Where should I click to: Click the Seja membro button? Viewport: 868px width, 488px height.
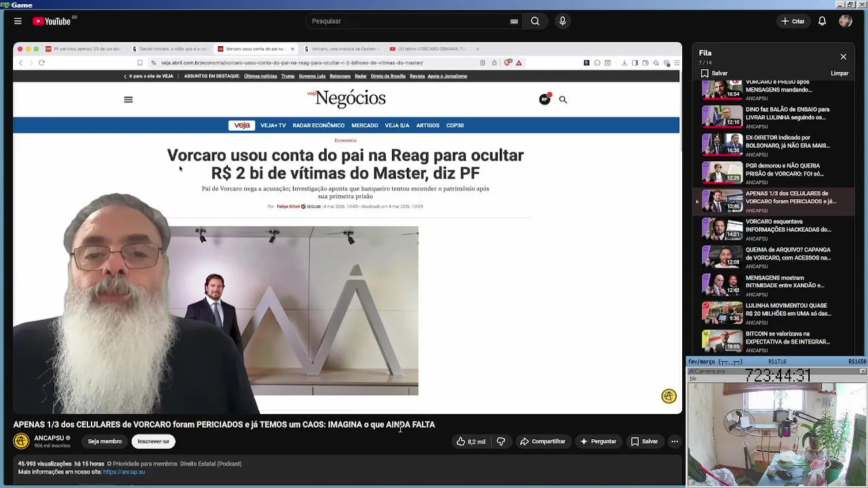pos(105,441)
